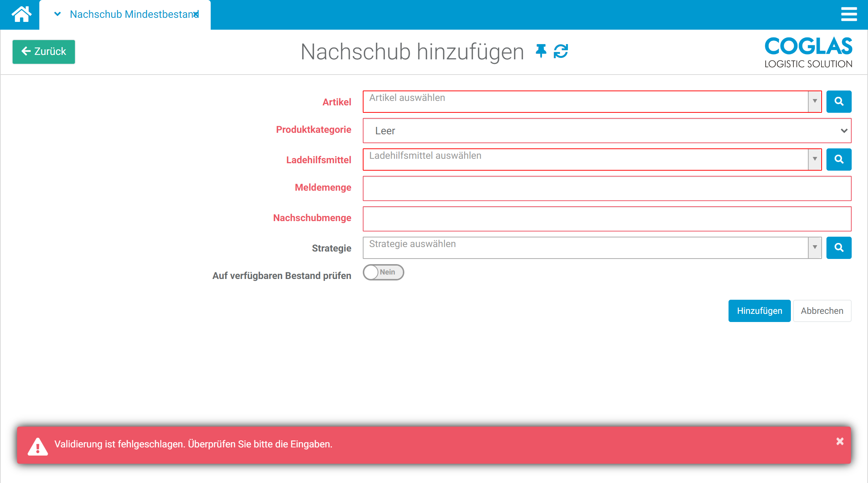Toggle Auf verfügbaren Bestand prüfen to Ja
Screen dimensions: 868x483
click(x=383, y=272)
